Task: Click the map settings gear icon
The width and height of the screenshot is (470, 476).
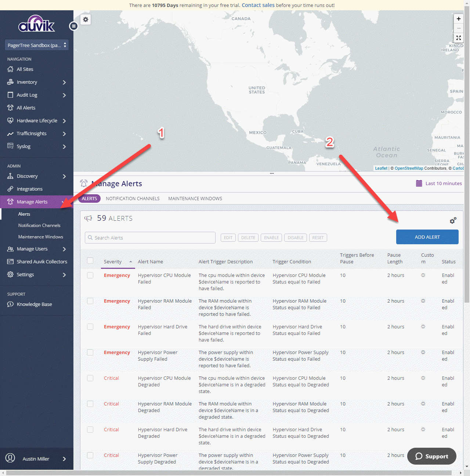Action: [86, 19]
